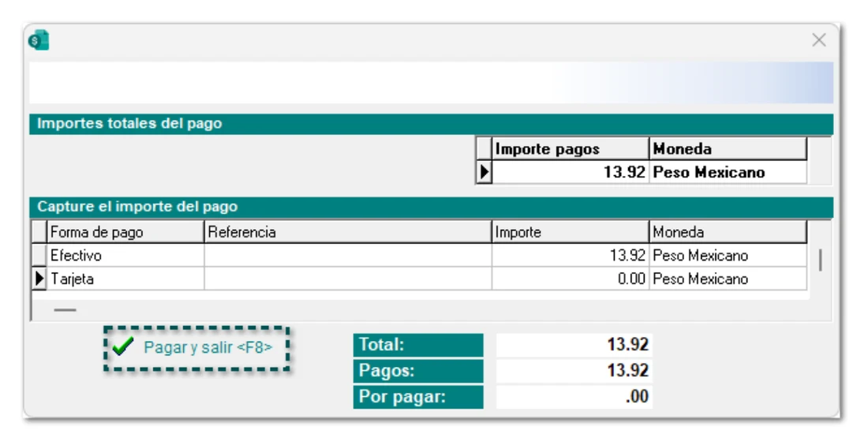Click the Por pagar: label
868x446 pixels.
(418, 397)
